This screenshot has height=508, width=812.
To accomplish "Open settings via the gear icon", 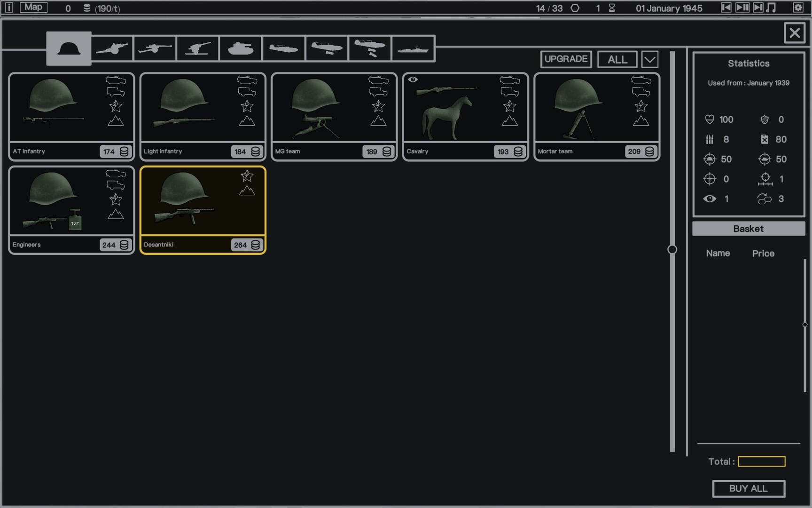I will (798, 8).
